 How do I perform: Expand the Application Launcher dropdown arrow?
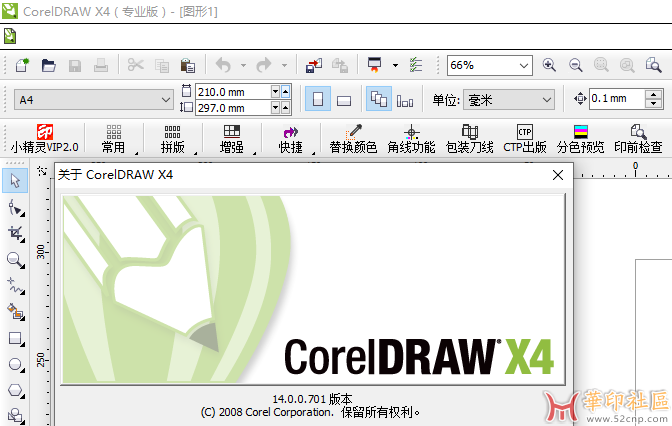click(x=395, y=66)
